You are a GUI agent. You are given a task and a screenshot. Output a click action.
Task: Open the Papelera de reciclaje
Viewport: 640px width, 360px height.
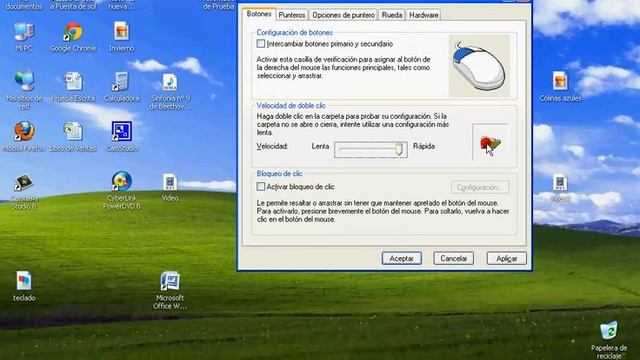click(609, 331)
